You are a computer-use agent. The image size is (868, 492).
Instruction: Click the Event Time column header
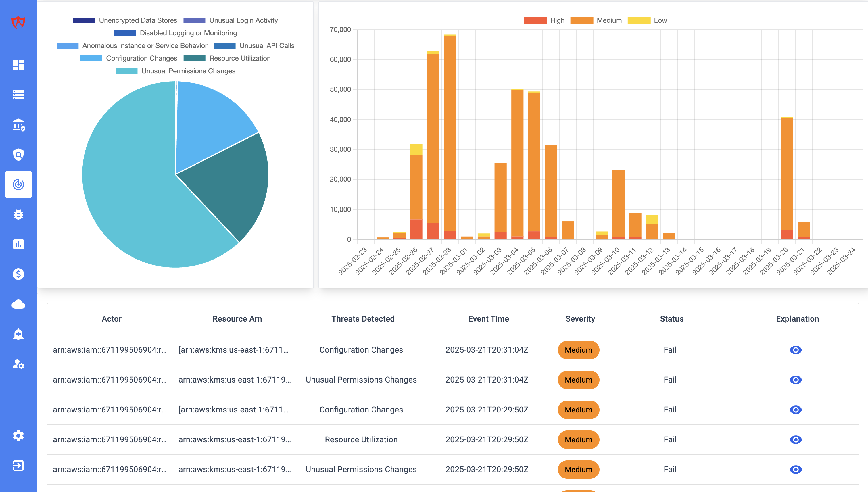[489, 319]
